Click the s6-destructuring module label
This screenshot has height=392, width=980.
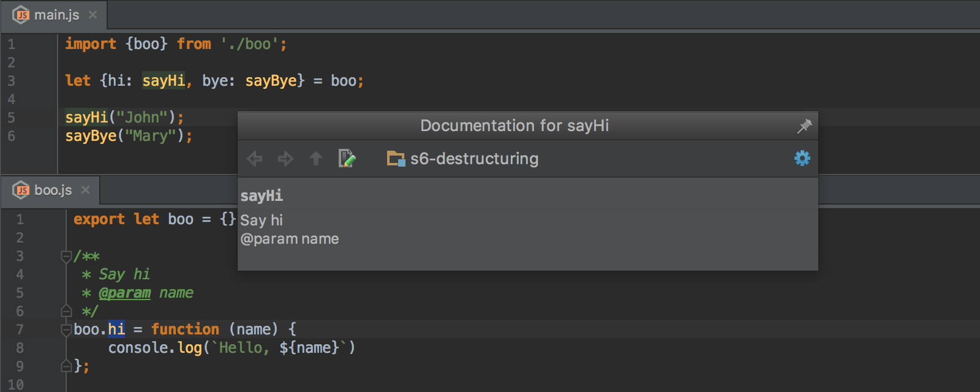click(x=474, y=159)
